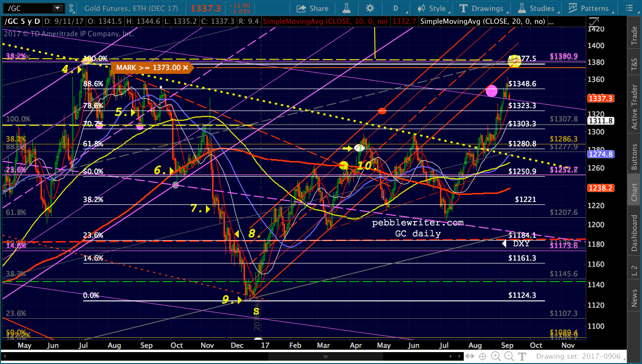642x364 pixels.
Task: Switch to the Trade side tab
Action: pos(634,36)
